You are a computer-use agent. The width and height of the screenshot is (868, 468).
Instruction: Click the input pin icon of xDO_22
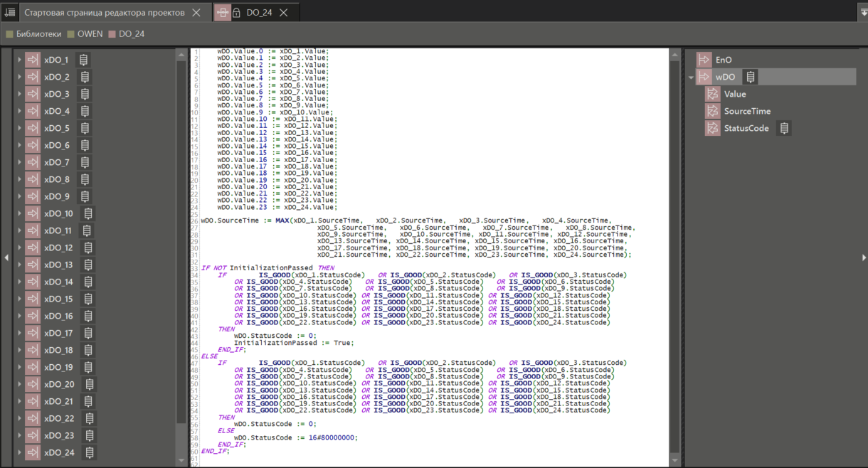click(33, 418)
